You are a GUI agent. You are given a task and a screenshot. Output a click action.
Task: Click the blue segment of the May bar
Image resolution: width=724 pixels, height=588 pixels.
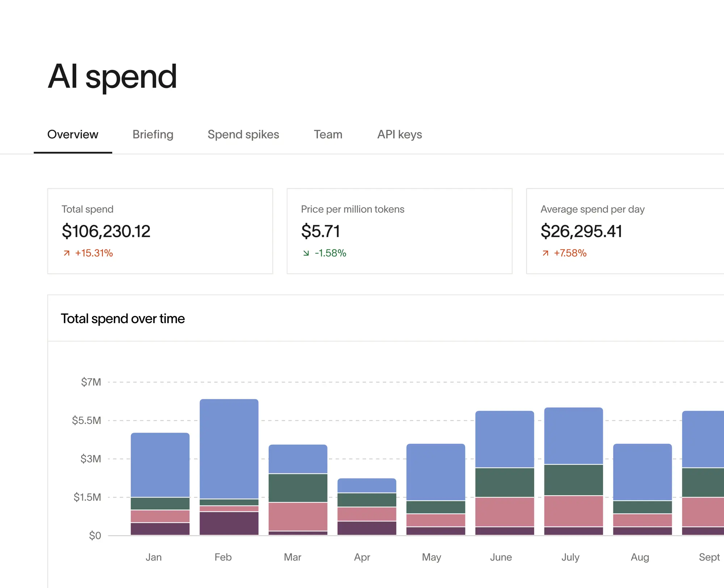tap(436, 472)
